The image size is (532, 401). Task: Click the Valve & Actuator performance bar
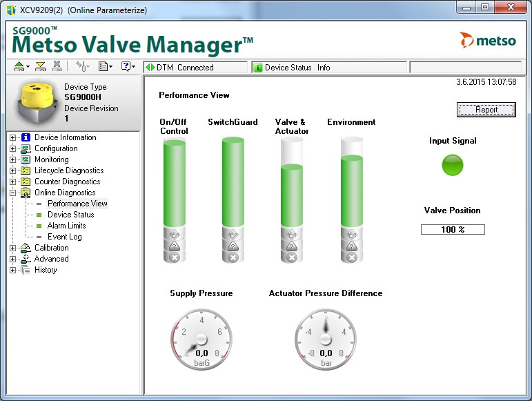point(292,195)
